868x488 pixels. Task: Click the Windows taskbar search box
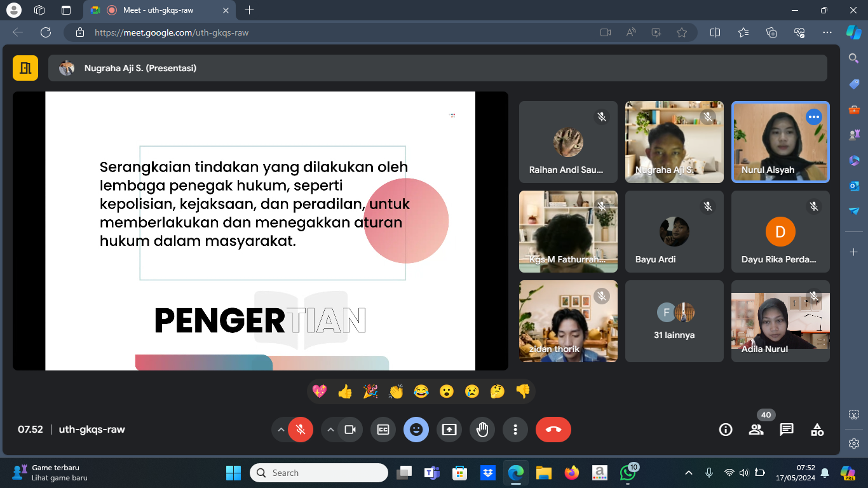(x=319, y=473)
